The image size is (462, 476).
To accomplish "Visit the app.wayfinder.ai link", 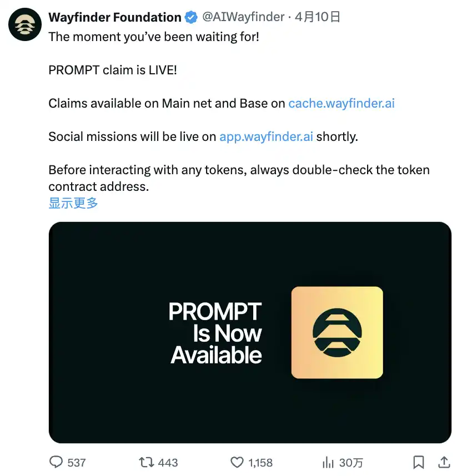I will point(266,136).
